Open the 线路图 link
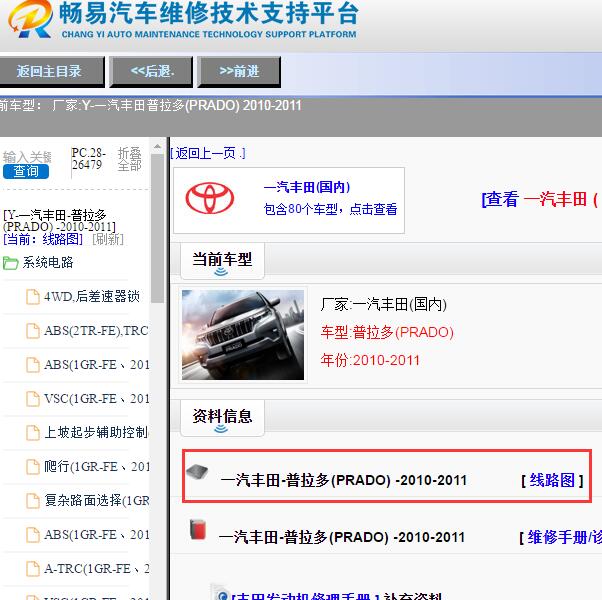Image resolution: width=602 pixels, height=600 pixels. click(x=552, y=480)
